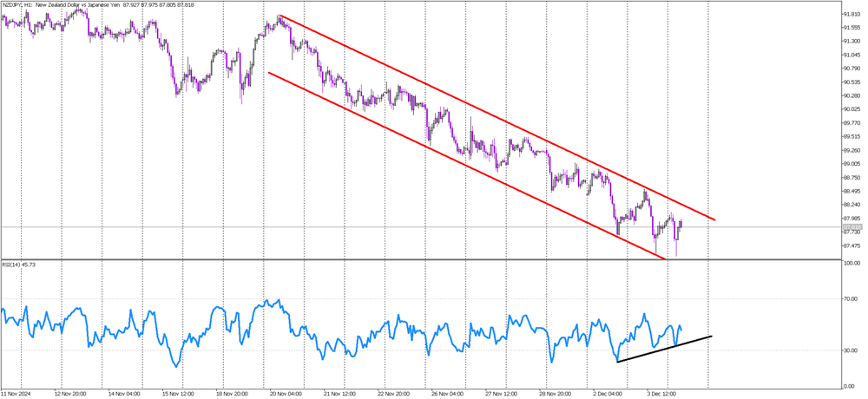
Task: Click the 89.770 price axis label
Action: tap(851, 123)
